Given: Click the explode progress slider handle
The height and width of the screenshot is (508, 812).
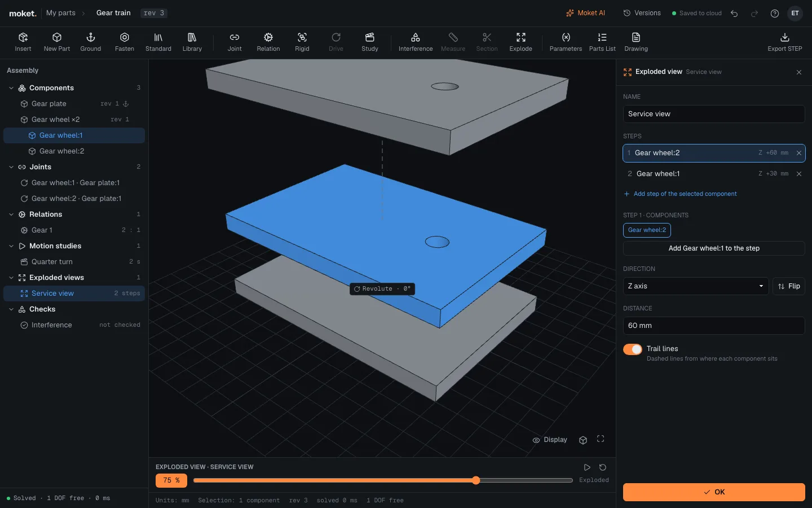Looking at the screenshot, I should coord(476,480).
